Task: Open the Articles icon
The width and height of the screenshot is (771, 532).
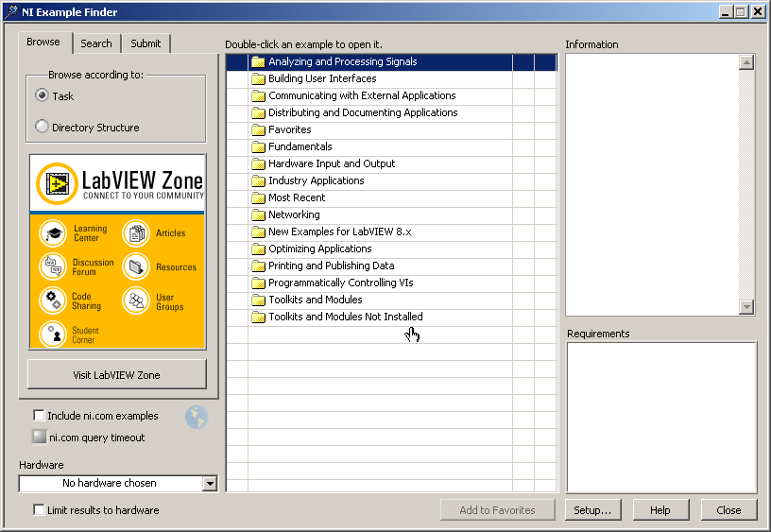Action: click(x=136, y=233)
